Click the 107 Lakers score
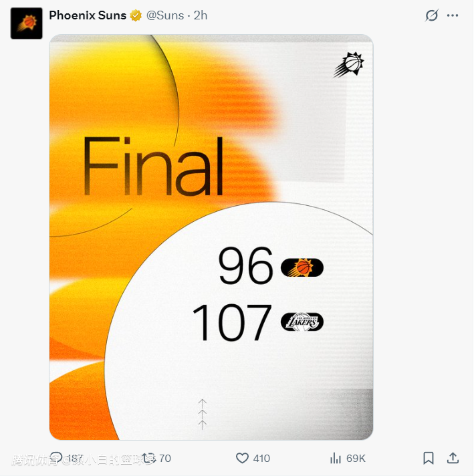Screen dimensions: 474x476 [x=232, y=322]
